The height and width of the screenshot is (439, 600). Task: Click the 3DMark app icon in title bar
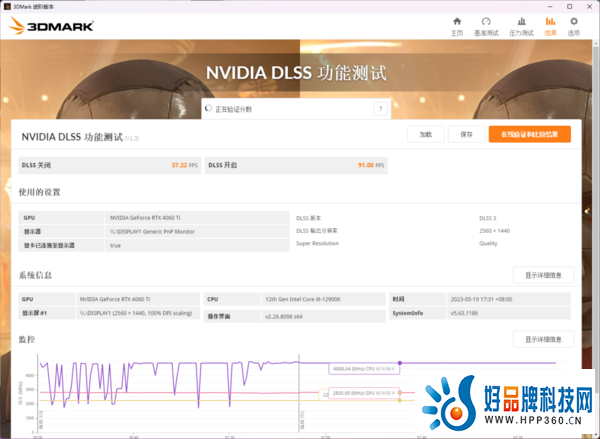[x=7, y=7]
